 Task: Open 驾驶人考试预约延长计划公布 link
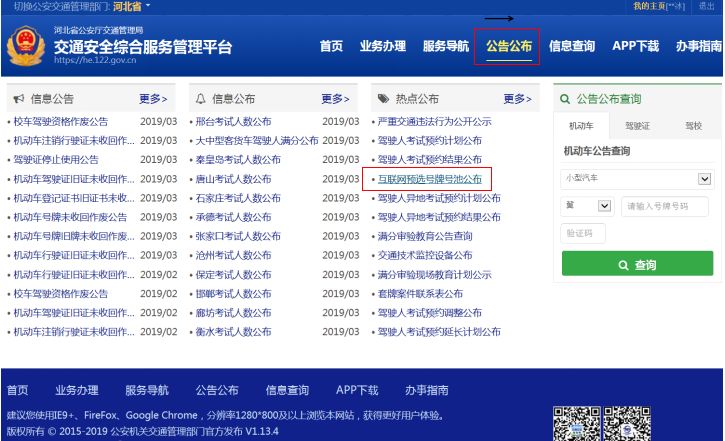(439, 331)
